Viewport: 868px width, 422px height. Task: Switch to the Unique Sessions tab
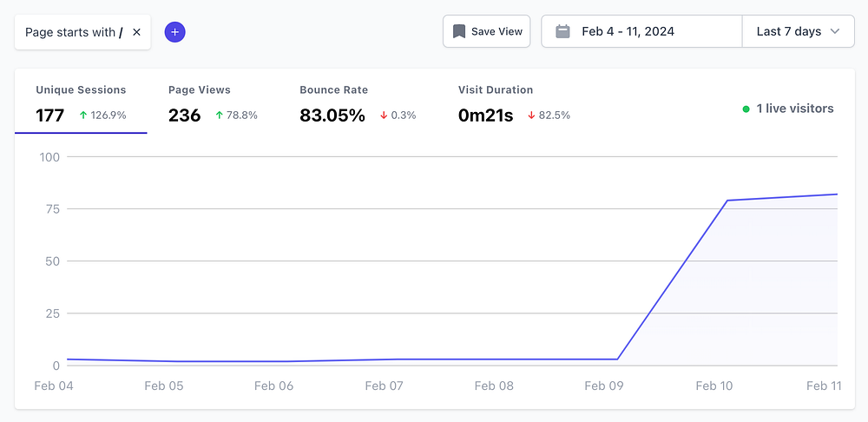[x=81, y=103]
